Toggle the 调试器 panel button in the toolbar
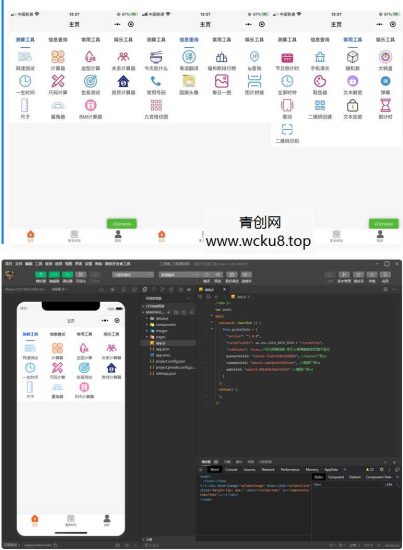This screenshot has height=550, width=403. coord(67,276)
